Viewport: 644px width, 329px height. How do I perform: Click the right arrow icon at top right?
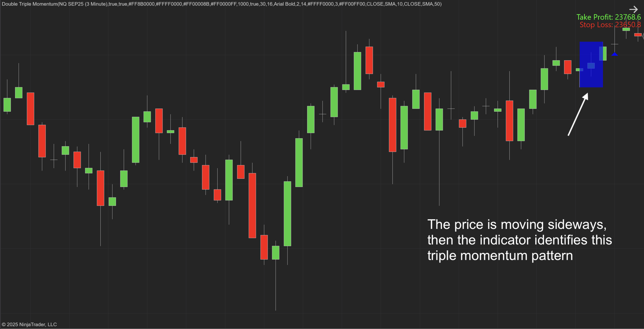(633, 10)
